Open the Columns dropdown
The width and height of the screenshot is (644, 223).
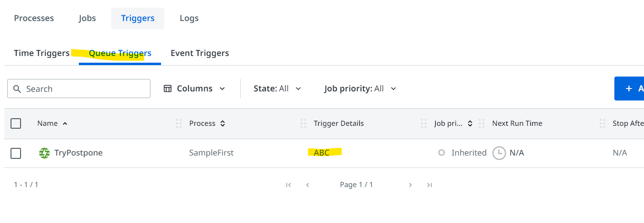click(194, 89)
